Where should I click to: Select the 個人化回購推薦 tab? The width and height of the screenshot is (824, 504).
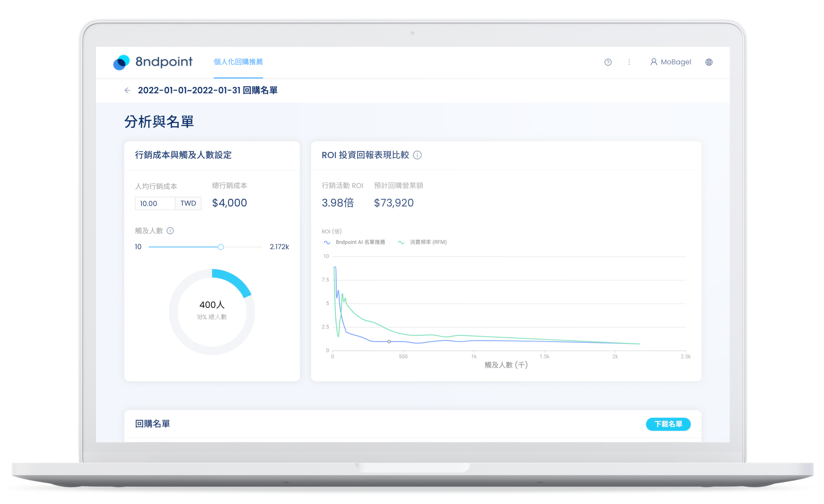tap(238, 62)
